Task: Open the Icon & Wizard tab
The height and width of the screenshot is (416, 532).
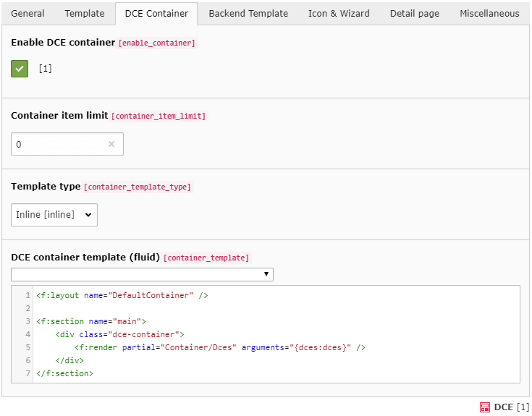Action: [x=339, y=14]
